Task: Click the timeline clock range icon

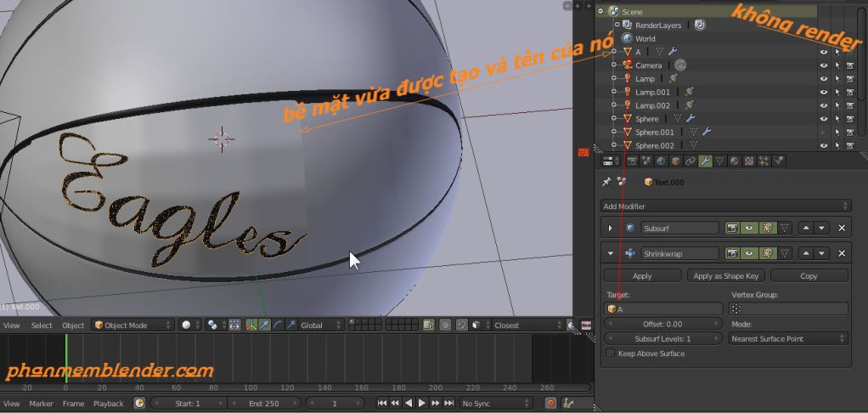Action: click(x=139, y=404)
